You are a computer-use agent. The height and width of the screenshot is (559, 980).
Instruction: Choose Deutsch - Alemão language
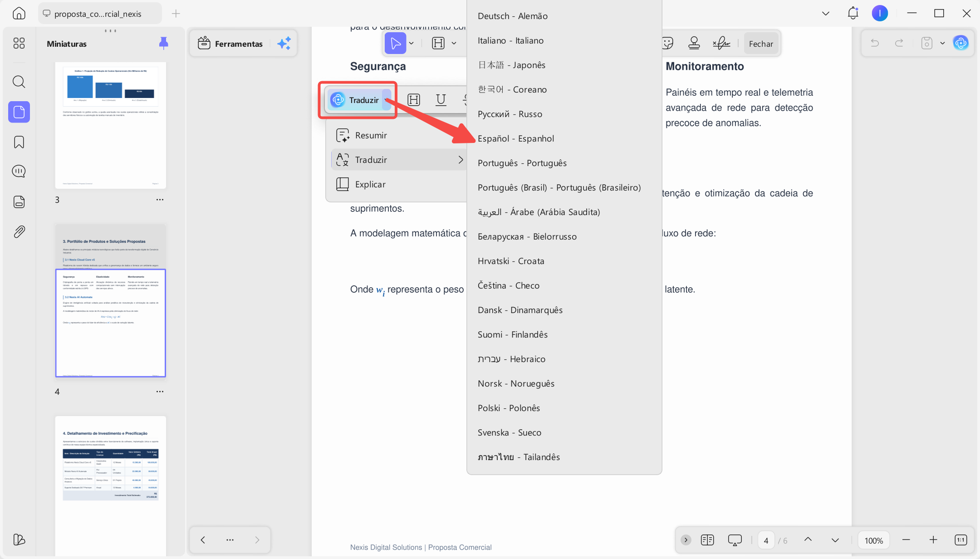pos(564,16)
